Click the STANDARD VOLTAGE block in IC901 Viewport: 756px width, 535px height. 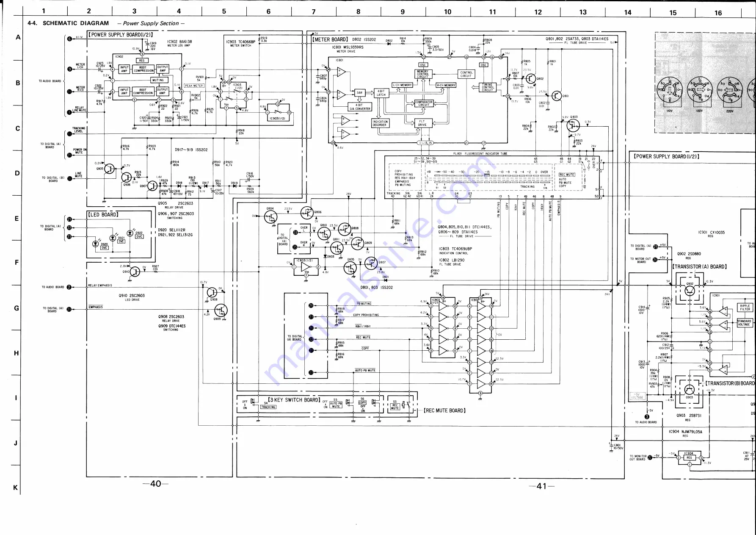point(744,323)
